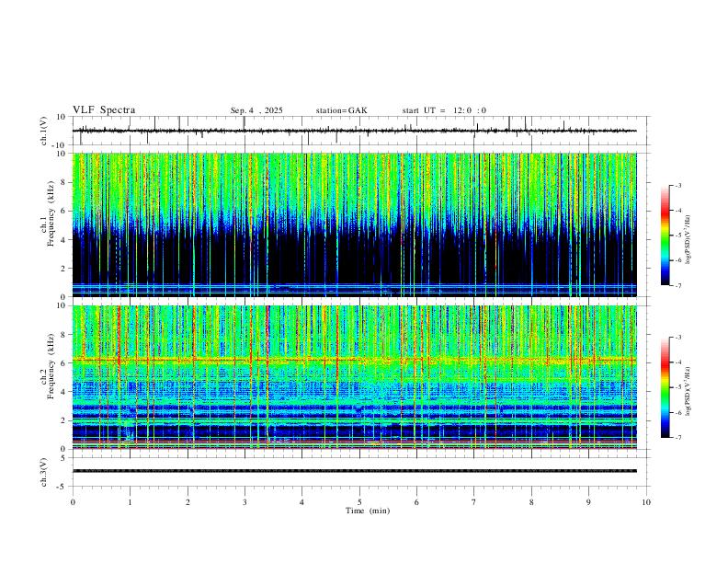Click the time axis tick label "5"
This screenshot has height=563, width=728.
click(x=359, y=502)
